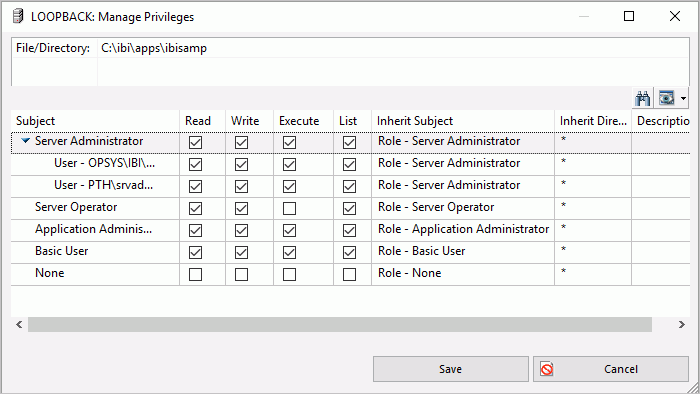This screenshot has height=394, width=700.
Task: Toggle Read for Application Administrator row
Action: click(196, 230)
